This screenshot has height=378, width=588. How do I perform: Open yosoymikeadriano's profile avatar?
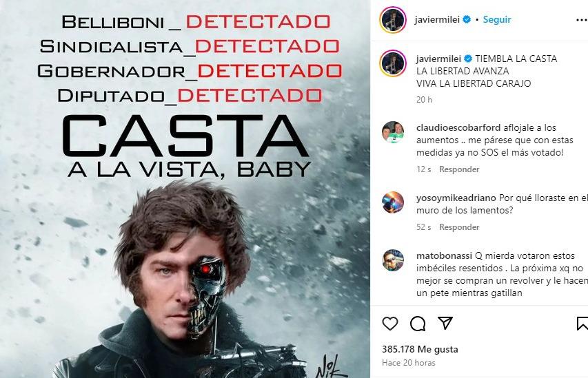click(x=393, y=202)
